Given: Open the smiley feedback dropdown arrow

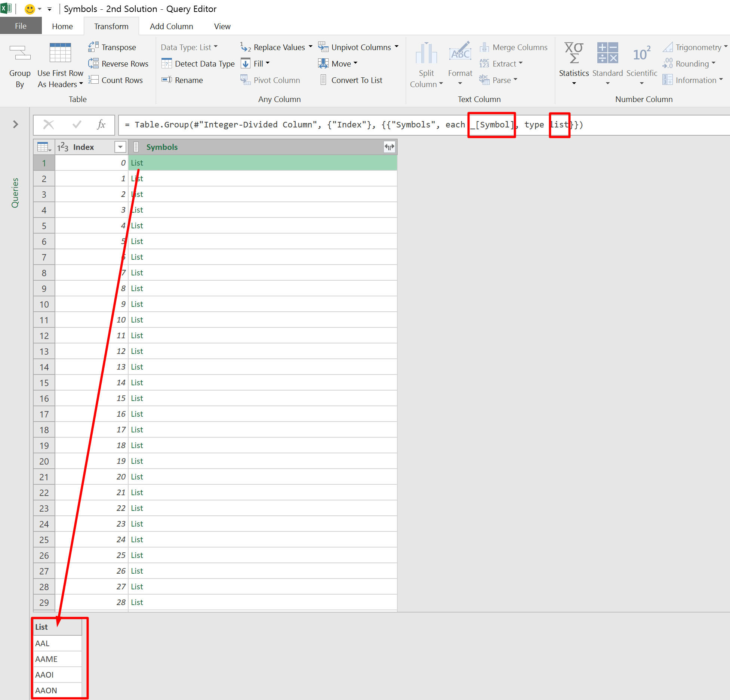Looking at the screenshot, I should [x=40, y=9].
